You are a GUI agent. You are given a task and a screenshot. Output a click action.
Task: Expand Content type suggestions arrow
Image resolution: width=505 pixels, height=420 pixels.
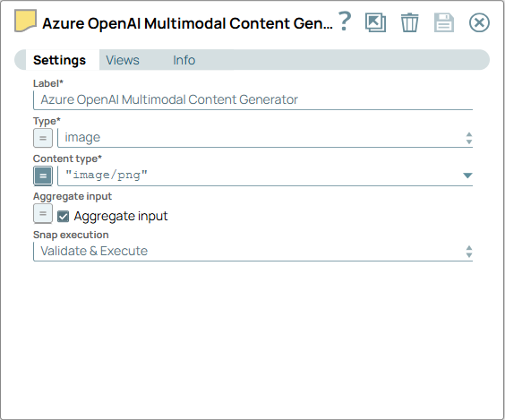467,176
